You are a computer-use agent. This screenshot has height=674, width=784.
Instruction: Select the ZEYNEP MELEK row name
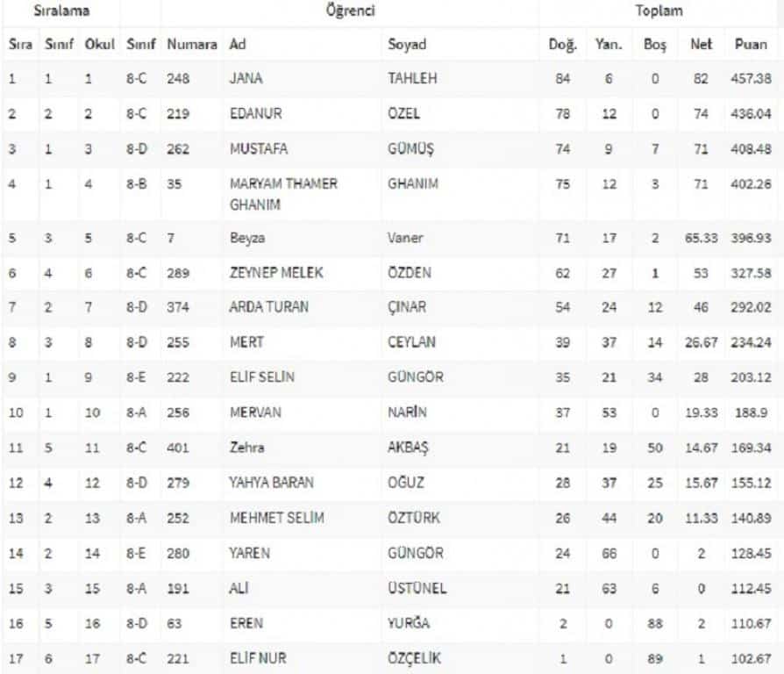click(x=276, y=273)
